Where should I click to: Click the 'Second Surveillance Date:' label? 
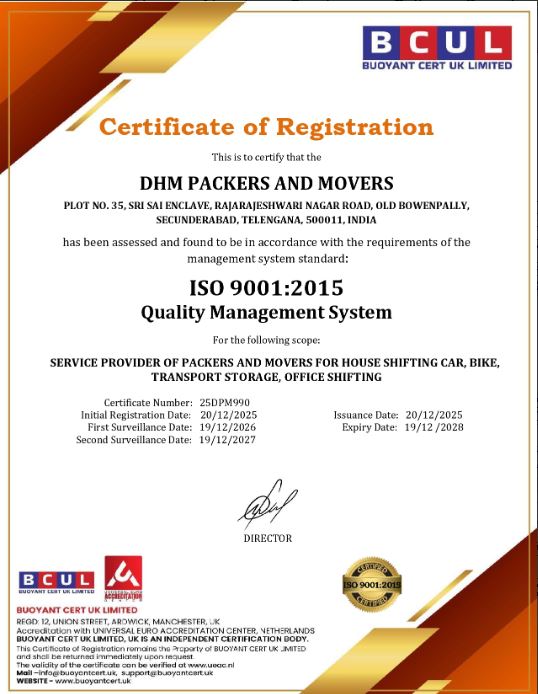[134, 440]
